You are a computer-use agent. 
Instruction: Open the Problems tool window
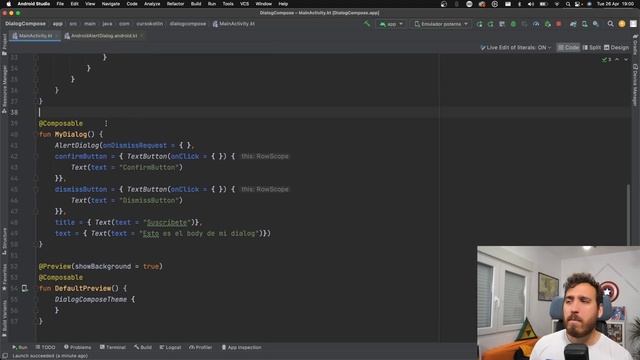pyautogui.click(x=78, y=347)
